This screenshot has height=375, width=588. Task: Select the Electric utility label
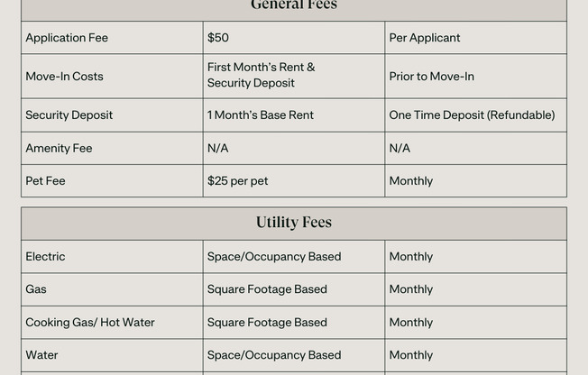[x=45, y=257]
